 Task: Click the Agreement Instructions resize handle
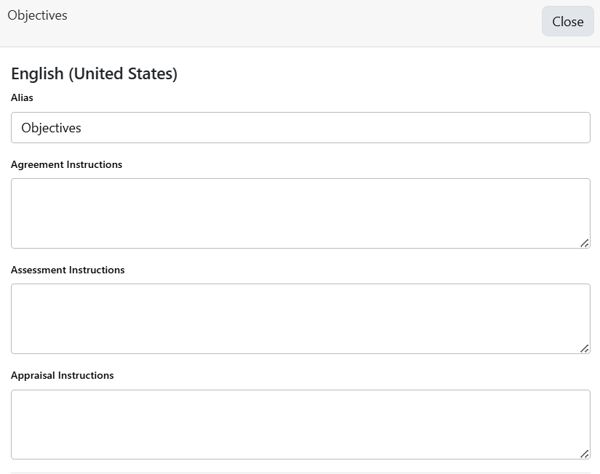(584, 242)
